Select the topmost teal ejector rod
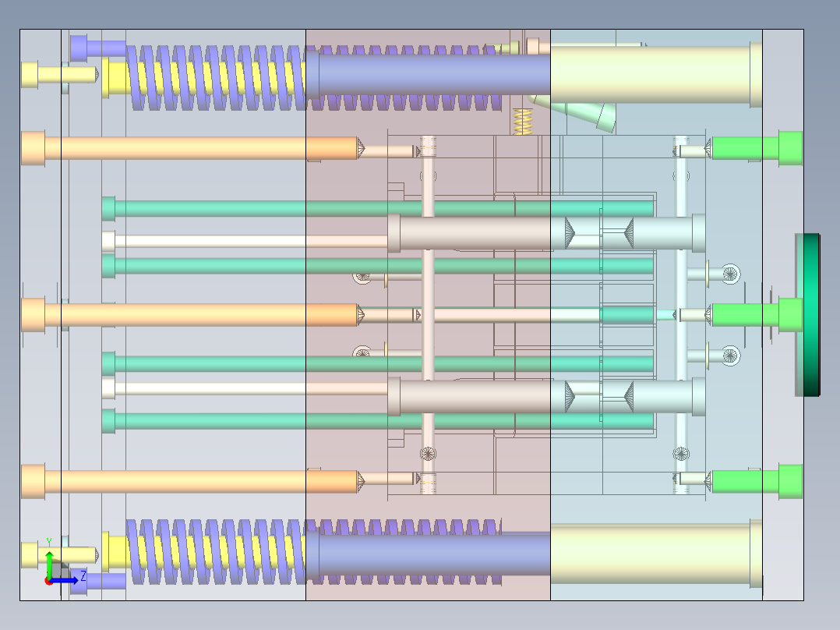The width and height of the screenshot is (840, 630). pos(378,208)
